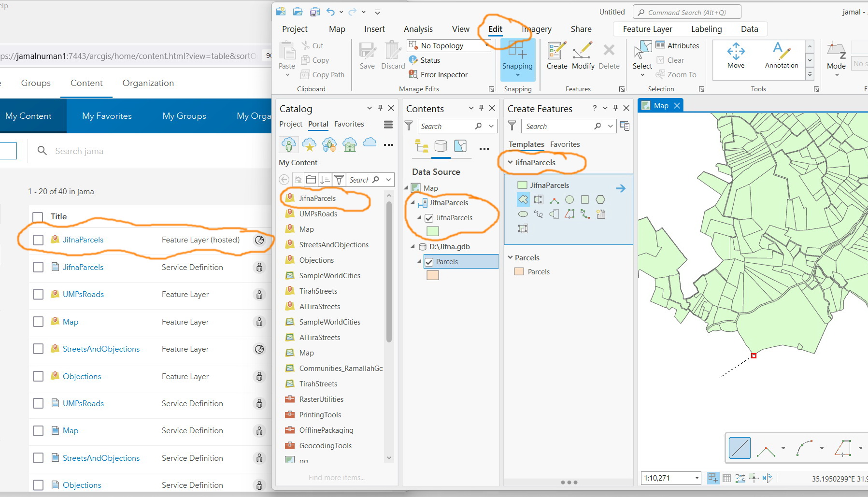
Task: Toggle the JifnaParcels layer visibility in Contents
Action: coord(429,218)
